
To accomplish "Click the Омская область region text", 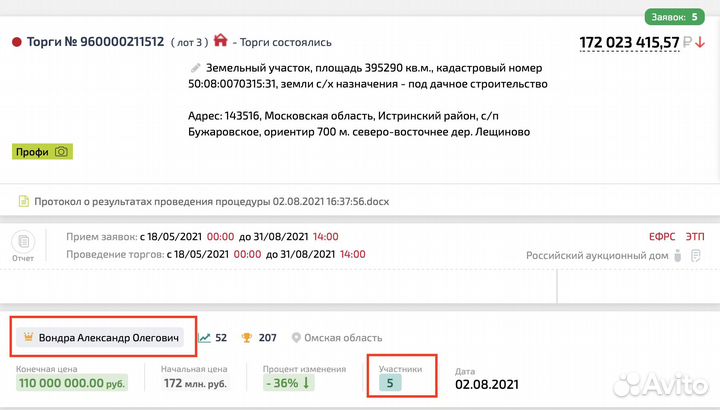I will coord(343,338).
